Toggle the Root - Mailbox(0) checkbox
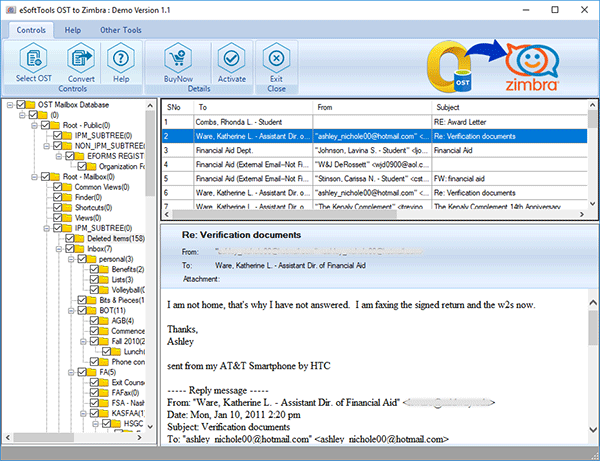600x461 pixels. coord(46,177)
